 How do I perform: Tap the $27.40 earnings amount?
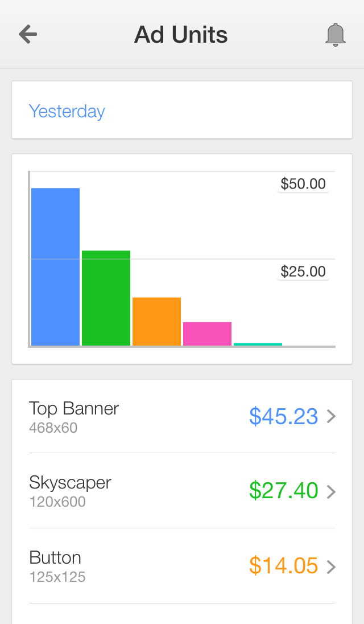[283, 491]
